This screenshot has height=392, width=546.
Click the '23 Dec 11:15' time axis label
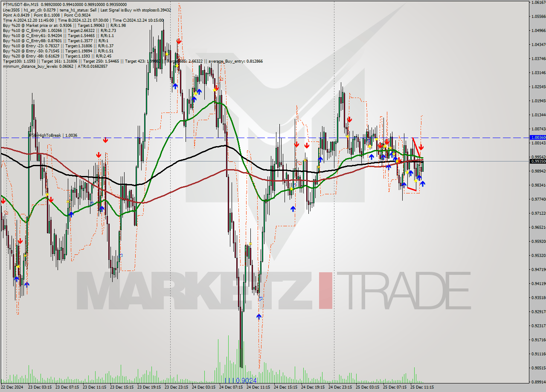(94, 387)
